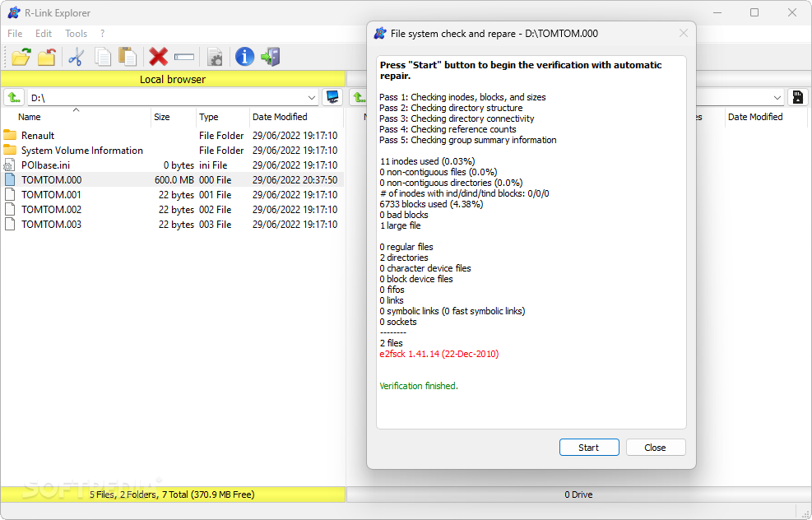Click the 6733 blocks used line
This screenshot has width=812, height=520.
pos(431,204)
